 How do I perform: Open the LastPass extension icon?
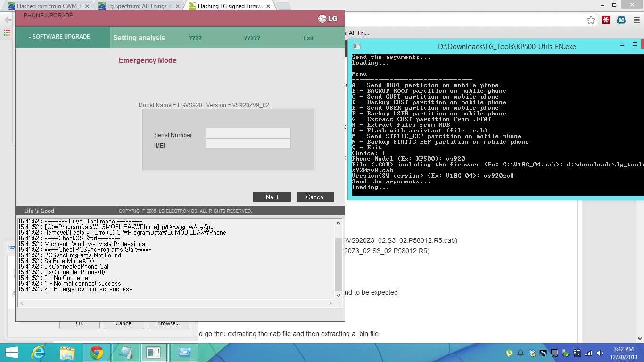point(606,20)
